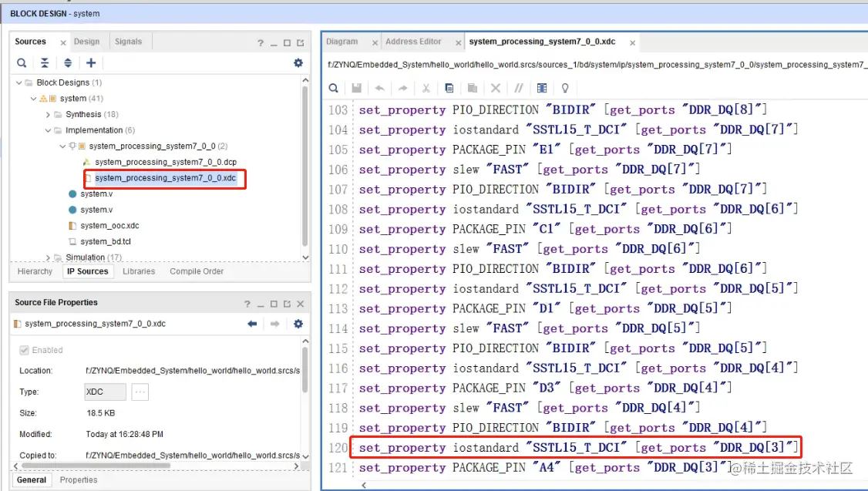Select the Hierarchy view tab
The height and width of the screenshot is (491, 868).
point(35,271)
